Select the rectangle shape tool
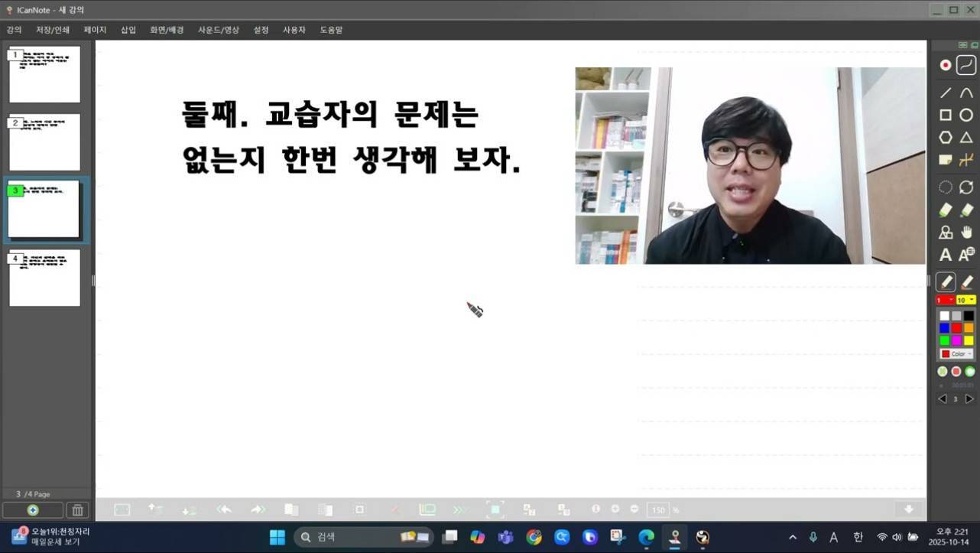Screen dimensions: 980x553 click(x=946, y=115)
